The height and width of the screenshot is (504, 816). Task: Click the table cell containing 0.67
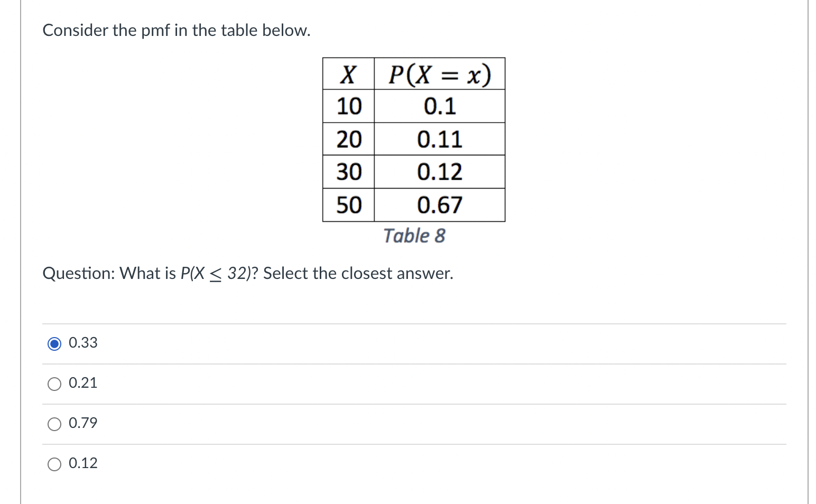[439, 205]
